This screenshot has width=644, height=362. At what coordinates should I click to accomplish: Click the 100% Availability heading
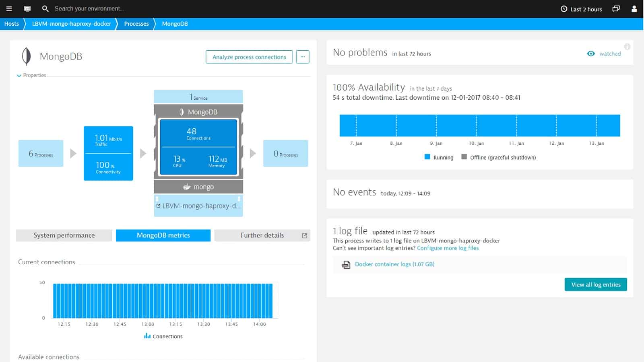click(x=369, y=87)
